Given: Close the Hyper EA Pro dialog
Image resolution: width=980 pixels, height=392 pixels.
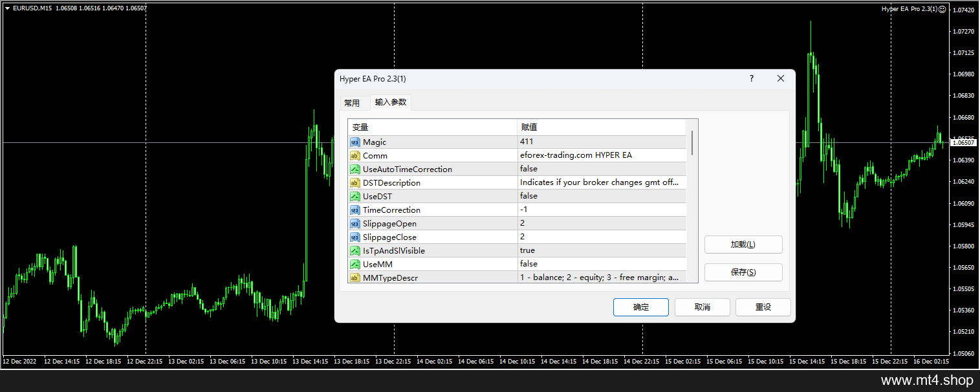Looking at the screenshot, I should pyautogui.click(x=781, y=78).
